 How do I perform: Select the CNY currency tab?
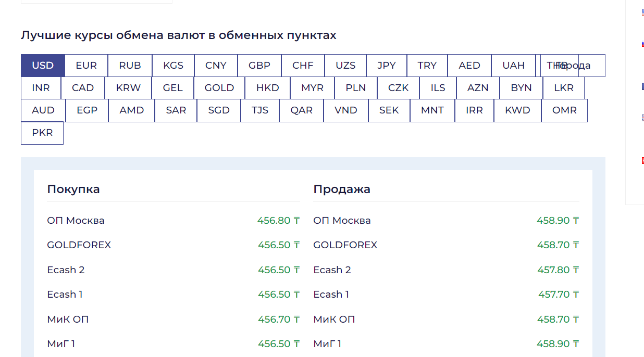coord(216,66)
